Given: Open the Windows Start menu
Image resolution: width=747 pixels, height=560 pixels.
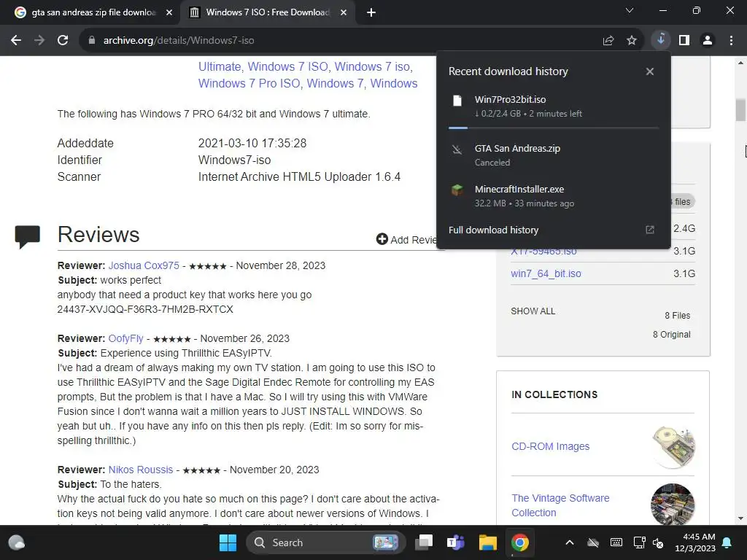Looking at the screenshot, I should 228,542.
